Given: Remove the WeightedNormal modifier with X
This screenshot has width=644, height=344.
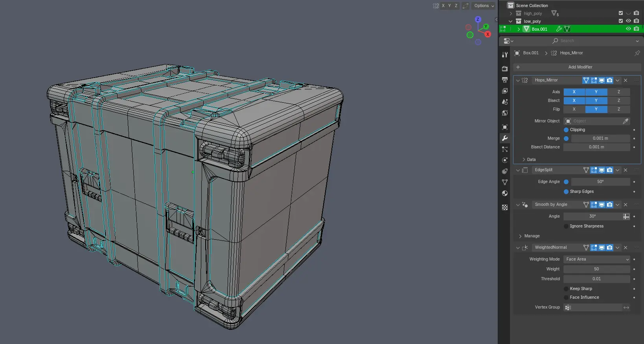Looking at the screenshot, I should [626, 248].
